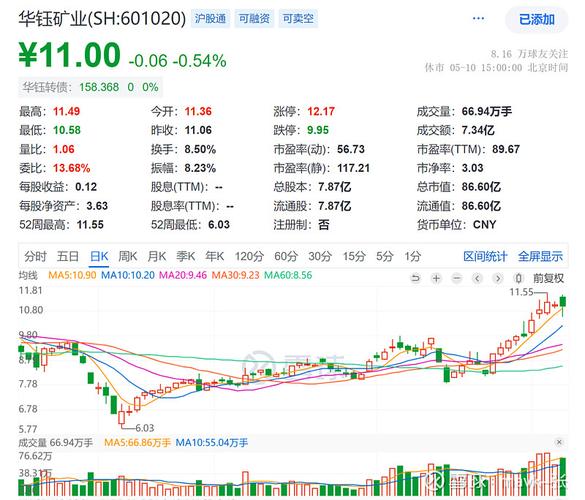
Task: Click the 成交量 66.94万手 label above the volume chart
Action: [x=56, y=443]
